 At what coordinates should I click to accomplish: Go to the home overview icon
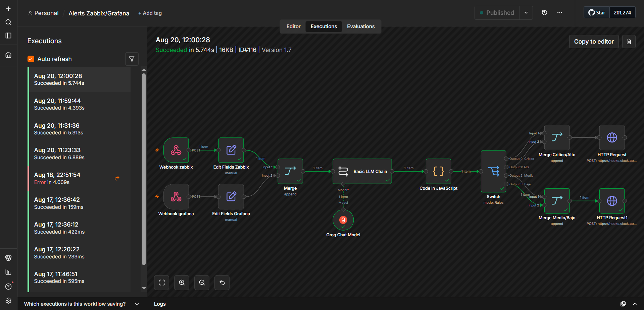point(8,55)
